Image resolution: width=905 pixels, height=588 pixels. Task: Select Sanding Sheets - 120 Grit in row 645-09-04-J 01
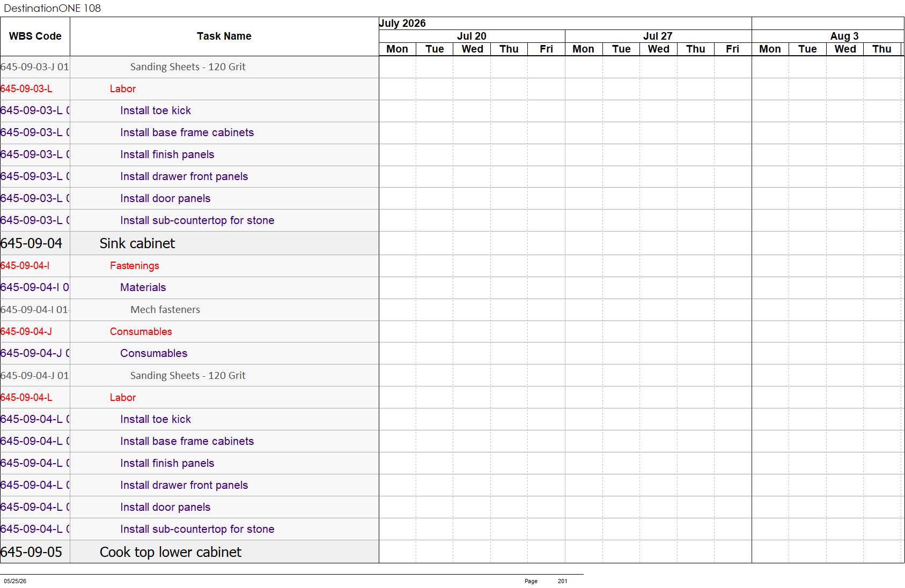pos(188,376)
